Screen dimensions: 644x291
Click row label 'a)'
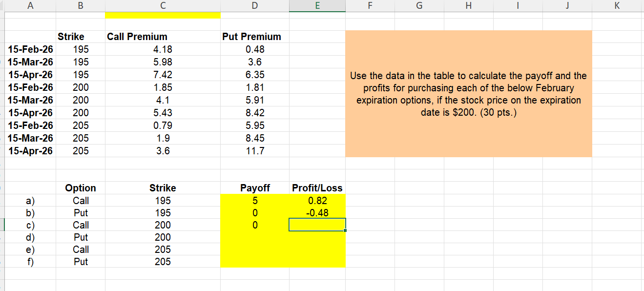30,200
